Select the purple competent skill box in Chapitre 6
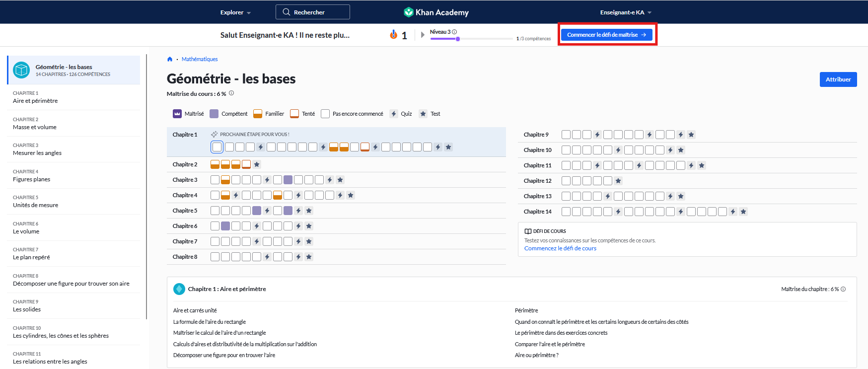 [225, 226]
